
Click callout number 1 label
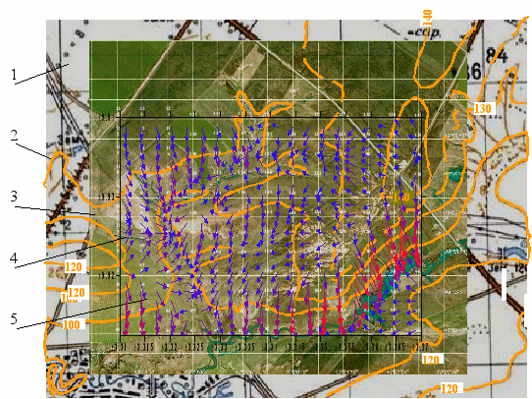coord(14,75)
